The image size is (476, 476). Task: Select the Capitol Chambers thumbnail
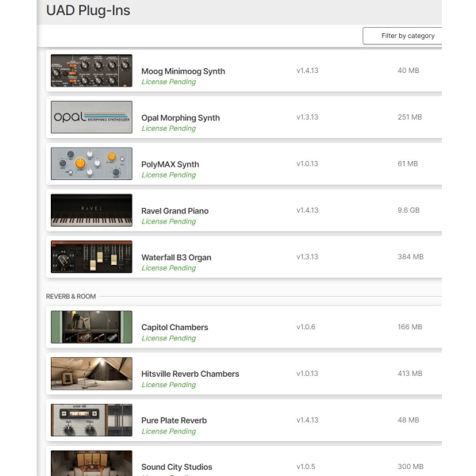91,327
